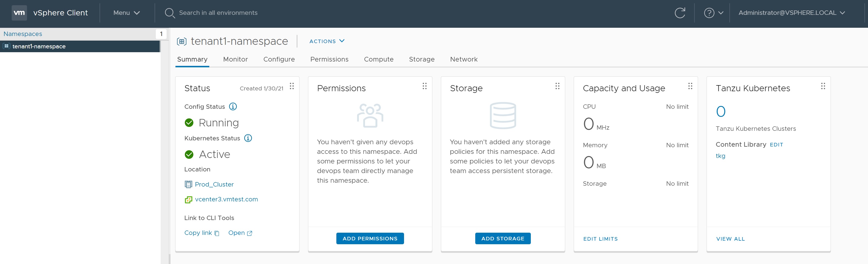Click the Status card drag handle
Image resolution: width=868 pixels, height=264 pixels.
[x=292, y=86]
